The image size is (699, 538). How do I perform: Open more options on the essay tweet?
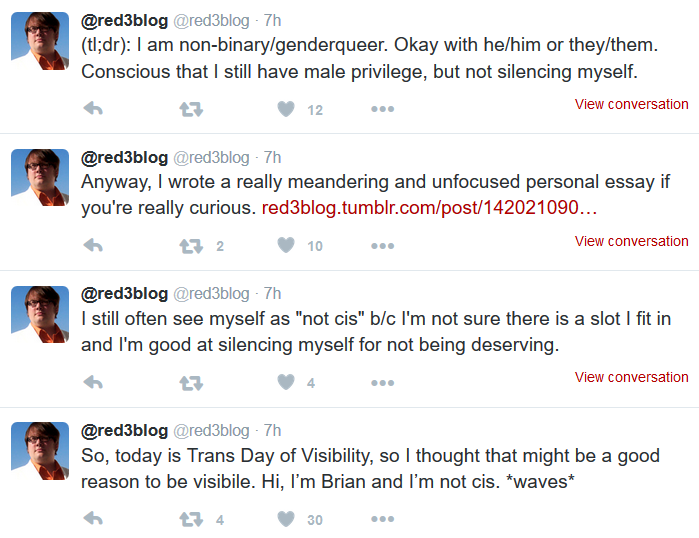[x=382, y=246]
